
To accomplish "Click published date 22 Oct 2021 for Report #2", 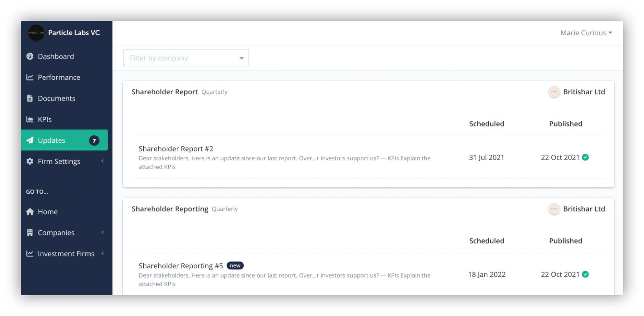I will tap(560, 158).
